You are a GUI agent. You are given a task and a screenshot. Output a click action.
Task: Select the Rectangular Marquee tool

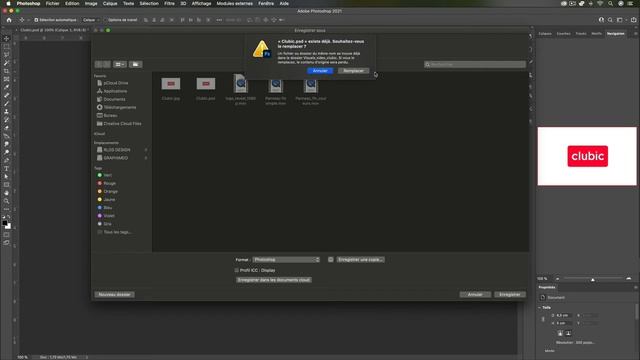[x=6, y=47]
